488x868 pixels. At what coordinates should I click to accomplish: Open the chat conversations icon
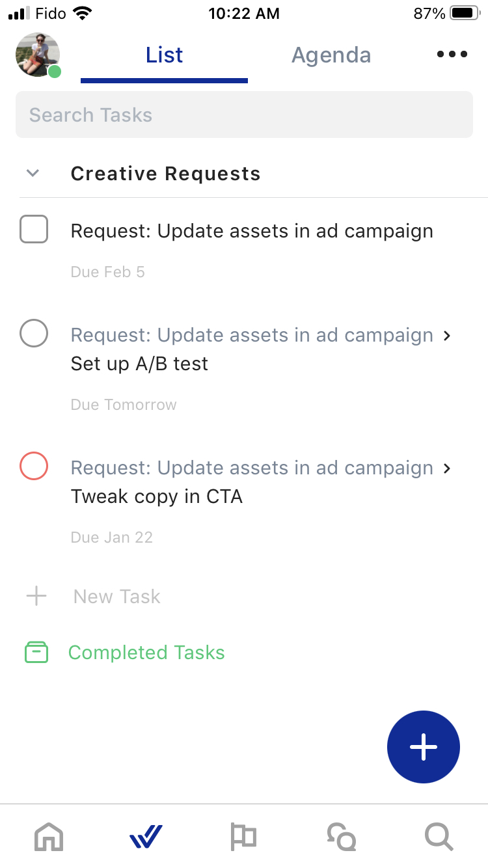pos(341,836)
